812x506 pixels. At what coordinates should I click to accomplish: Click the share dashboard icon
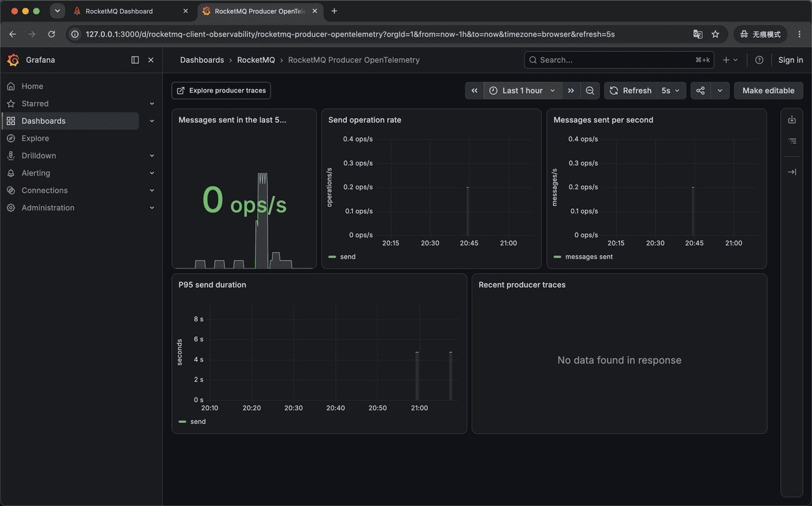click(x=700, y=91)
